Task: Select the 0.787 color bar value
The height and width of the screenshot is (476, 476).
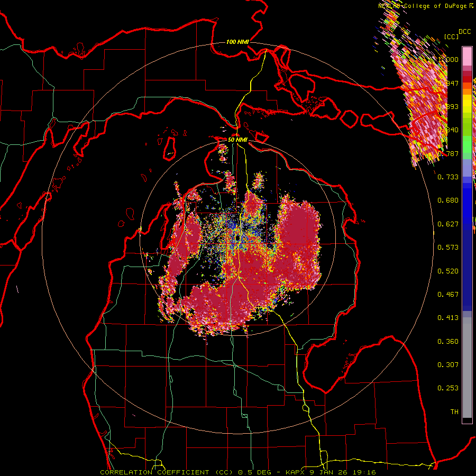Action: 448,153
